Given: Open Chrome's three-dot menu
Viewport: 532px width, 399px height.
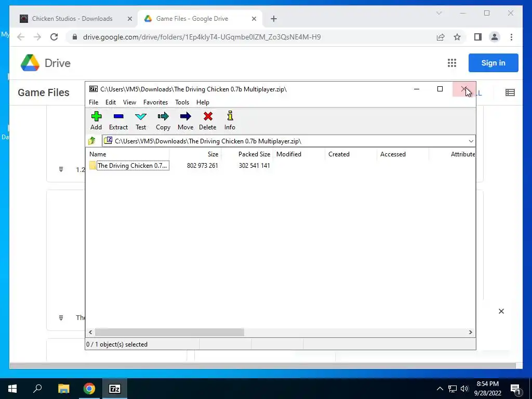Looking at the screenshot, I should click(x=511, y=37).
